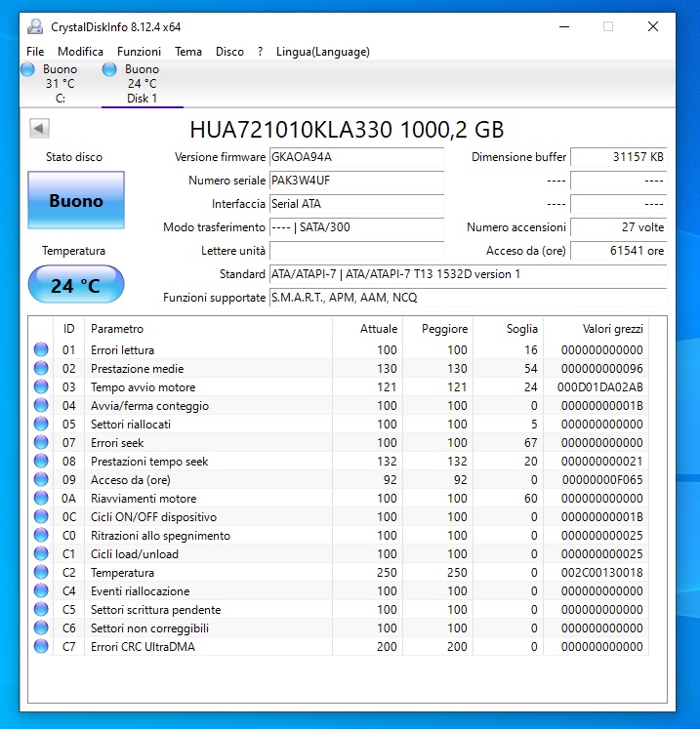Select the Errori CRC UltraDMA parameter text
Screen dimensions: 700x729
[x=143, y=647]
